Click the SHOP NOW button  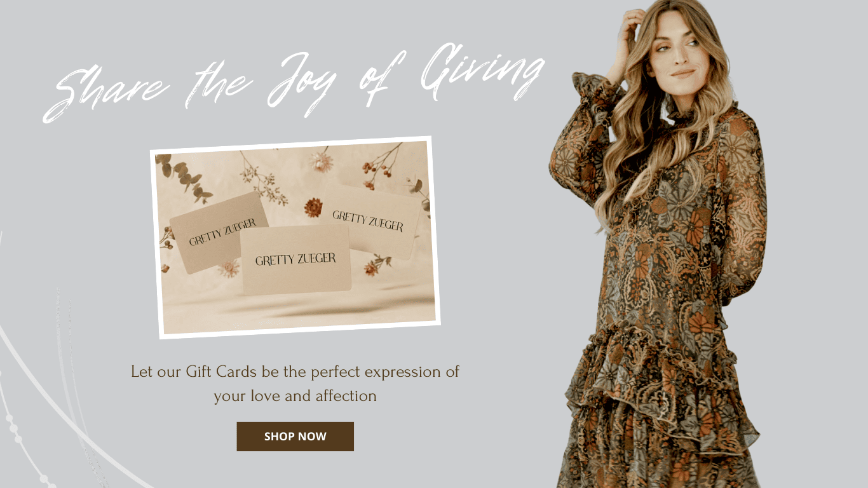pos(295,437)
